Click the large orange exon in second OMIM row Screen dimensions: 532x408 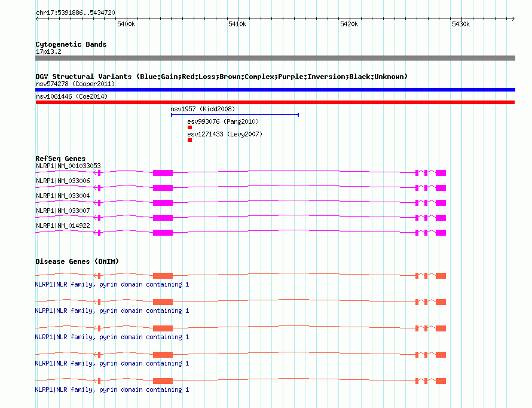[x=163, y=302]
